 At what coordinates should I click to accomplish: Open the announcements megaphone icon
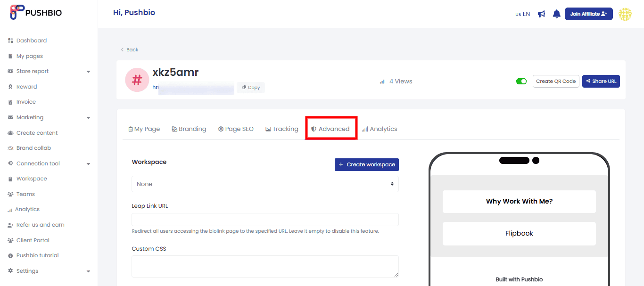point(541,14)
